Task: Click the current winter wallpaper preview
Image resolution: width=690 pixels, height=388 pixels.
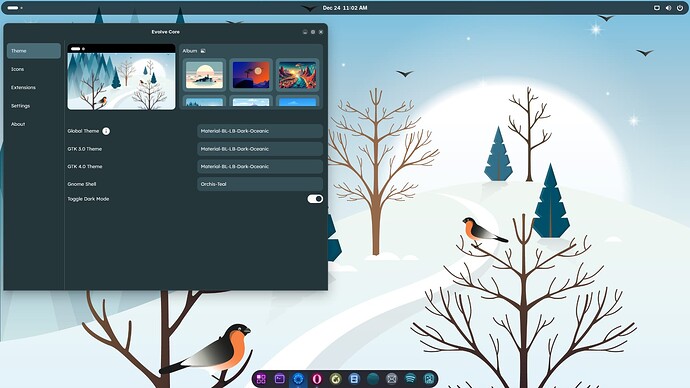Action: (121, 77)
